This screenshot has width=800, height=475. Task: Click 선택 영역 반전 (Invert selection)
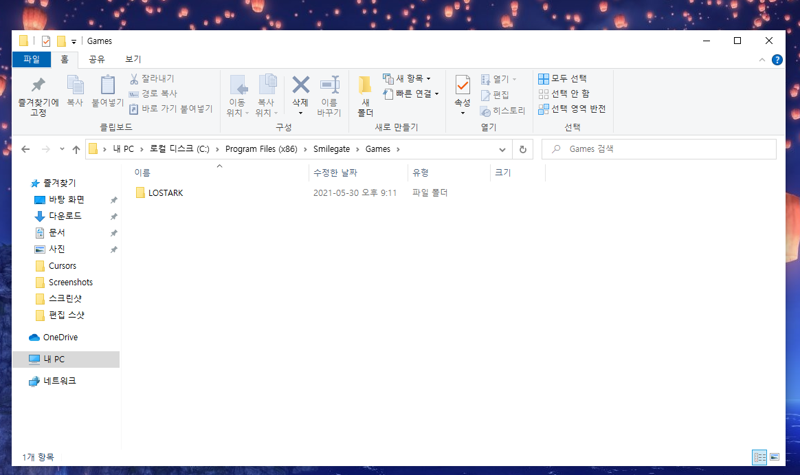click(x=572, y=109)
